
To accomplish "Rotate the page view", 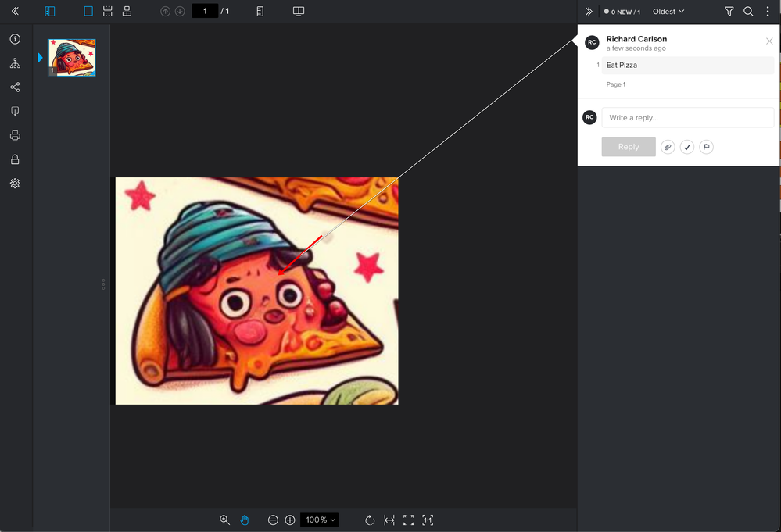I will [x=370, y=520].
